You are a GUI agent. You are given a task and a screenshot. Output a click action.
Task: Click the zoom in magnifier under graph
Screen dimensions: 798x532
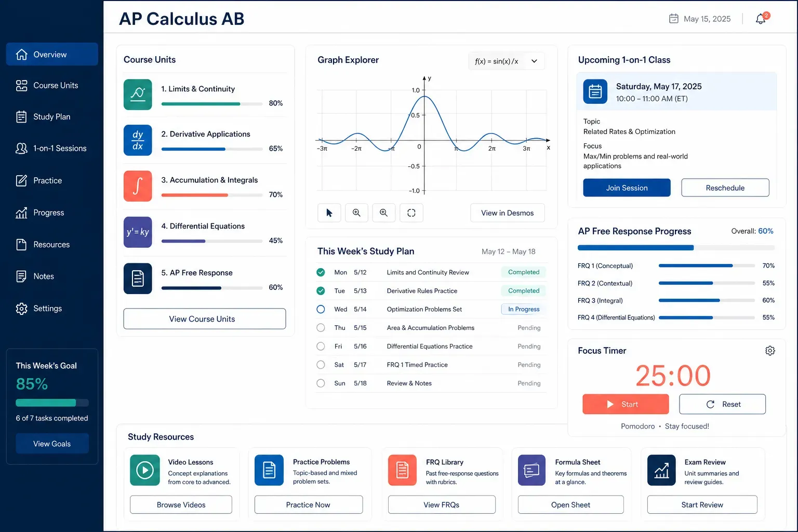[356, 212]
